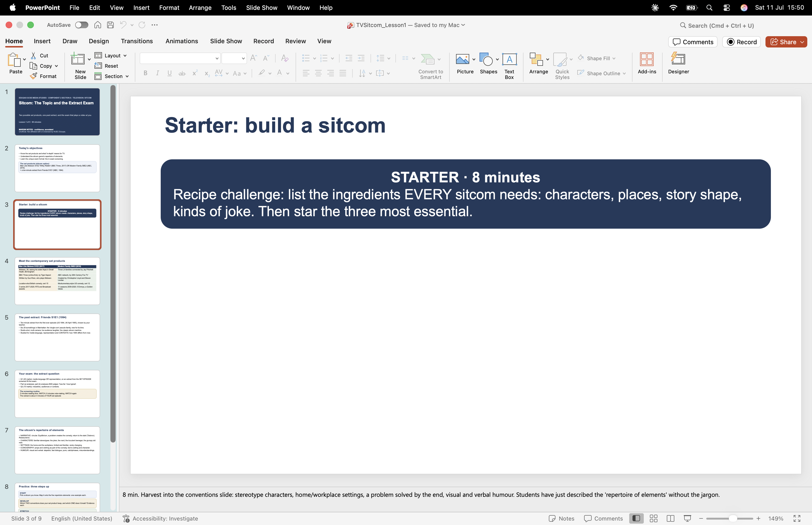The width and height of the screenshot is (812, 525).
Task: Click the Convert to SmartArt icon
Action: point(427,59)
